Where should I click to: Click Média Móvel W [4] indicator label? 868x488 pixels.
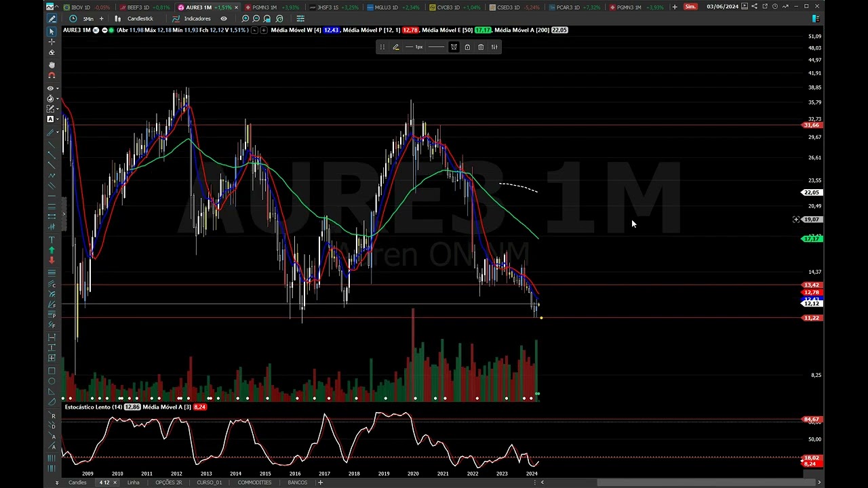click(296, 30)
